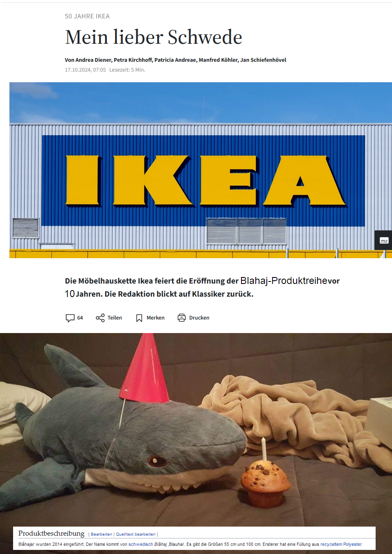Toggle the image caption icon on the IKEA photo

pyautogui.click(x=384, y=240)
